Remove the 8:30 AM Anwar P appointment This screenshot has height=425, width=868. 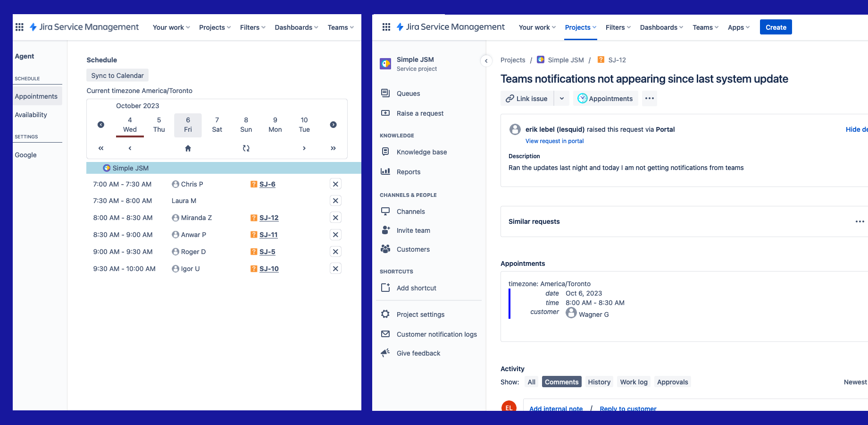[335, 235]
